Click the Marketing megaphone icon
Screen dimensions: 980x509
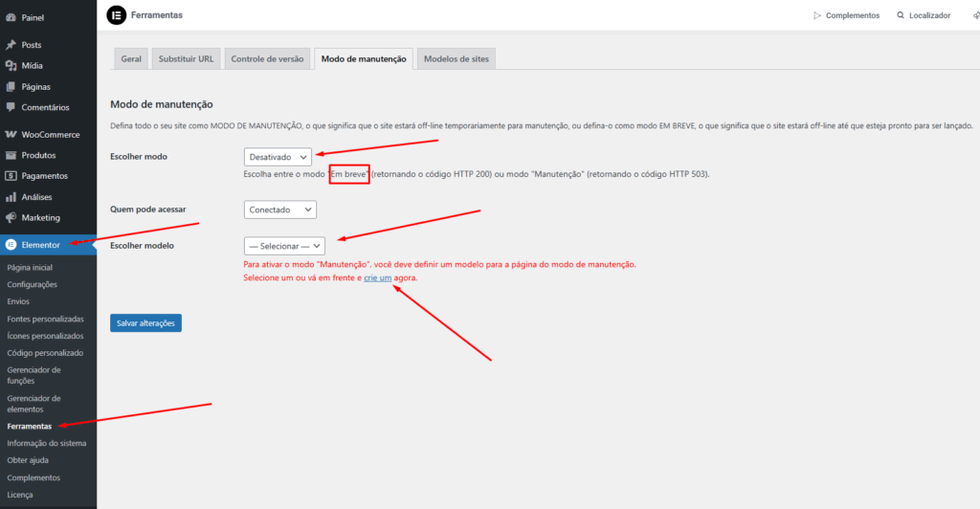(x=11, y=217)
